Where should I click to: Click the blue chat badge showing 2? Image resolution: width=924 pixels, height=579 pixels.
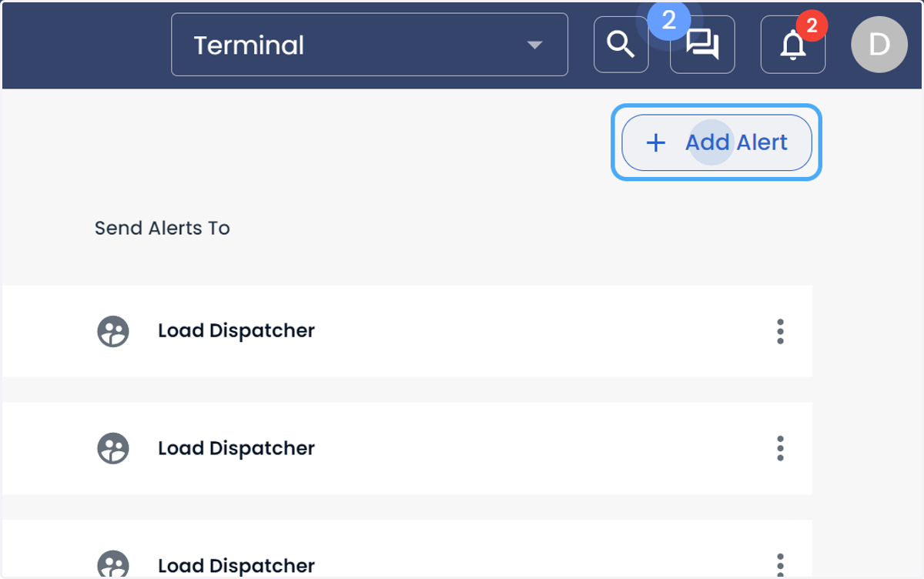click(669, 21)
